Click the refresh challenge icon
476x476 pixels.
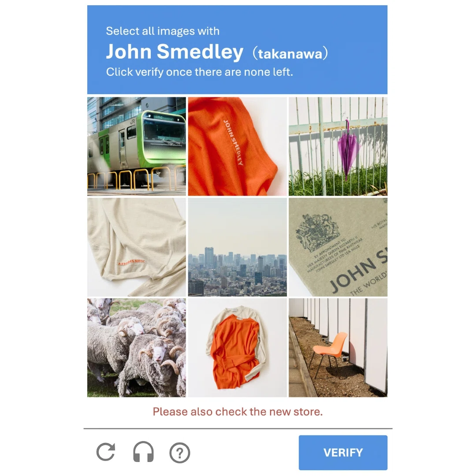pos(106,452)
